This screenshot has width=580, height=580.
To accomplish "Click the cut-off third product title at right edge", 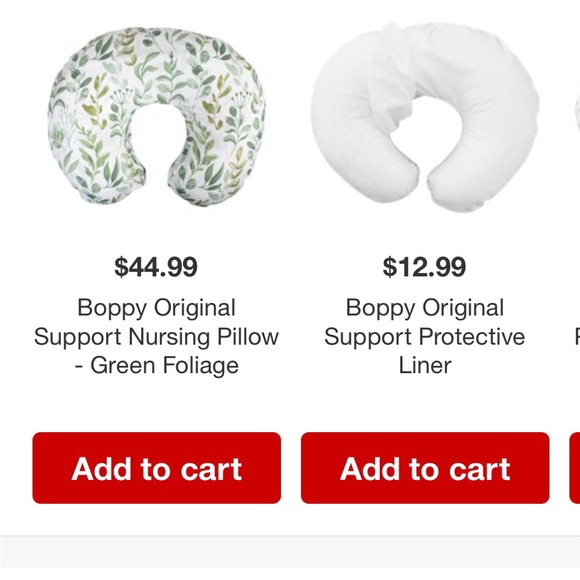I will (x=577, y=337).
